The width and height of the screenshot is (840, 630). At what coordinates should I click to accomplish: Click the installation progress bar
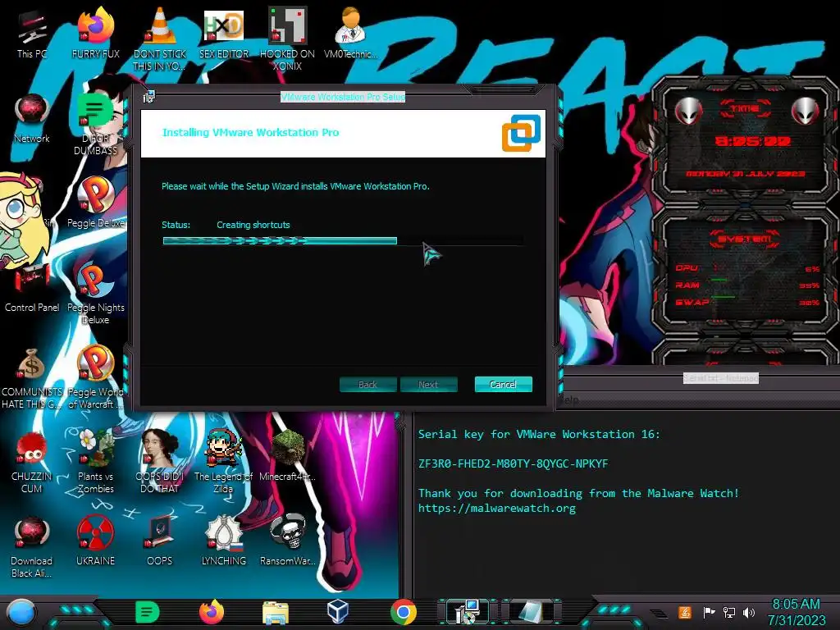tap(343, 241)
